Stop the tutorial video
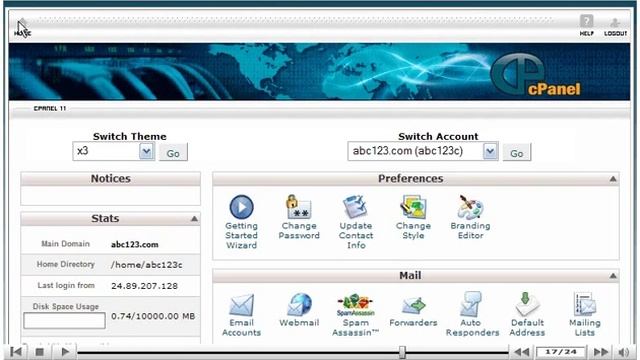The height and width of the screenshot is (360, 640). (x=40, y=352)
